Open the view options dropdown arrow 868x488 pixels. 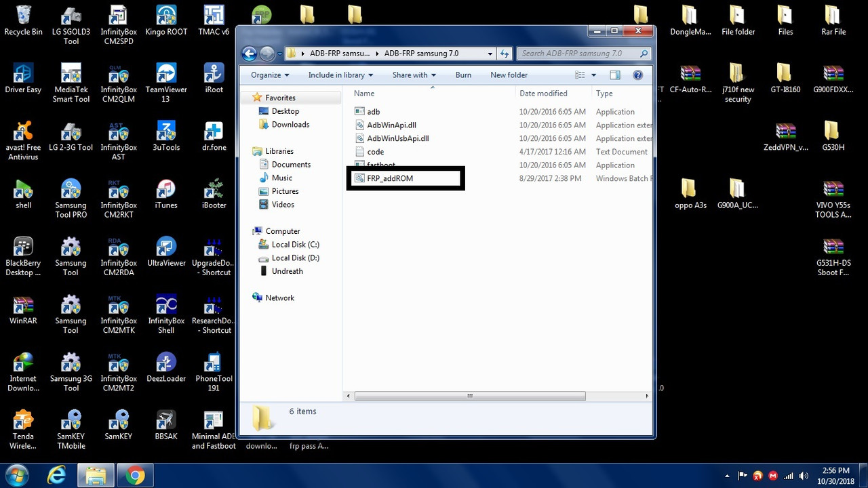pos(593,75)
